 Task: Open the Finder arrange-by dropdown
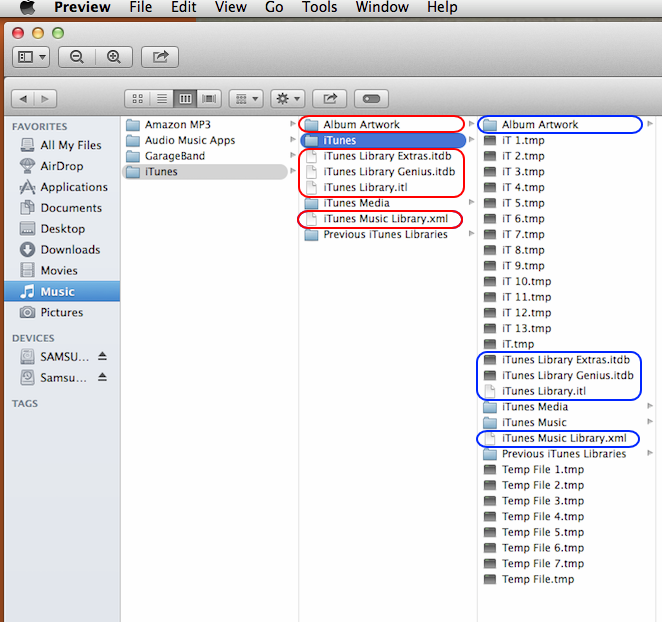tap(246, 99)
